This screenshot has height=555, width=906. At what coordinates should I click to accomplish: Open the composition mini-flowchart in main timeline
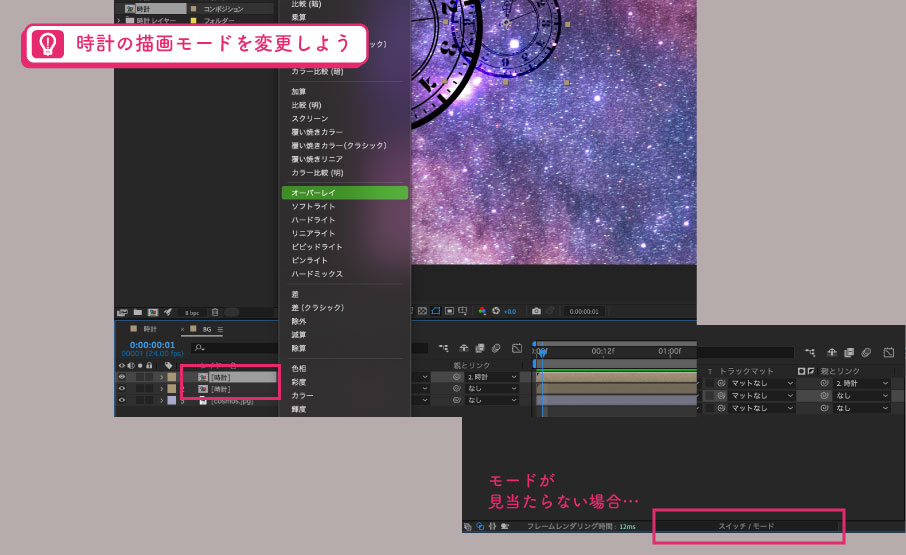click(443, 348)
